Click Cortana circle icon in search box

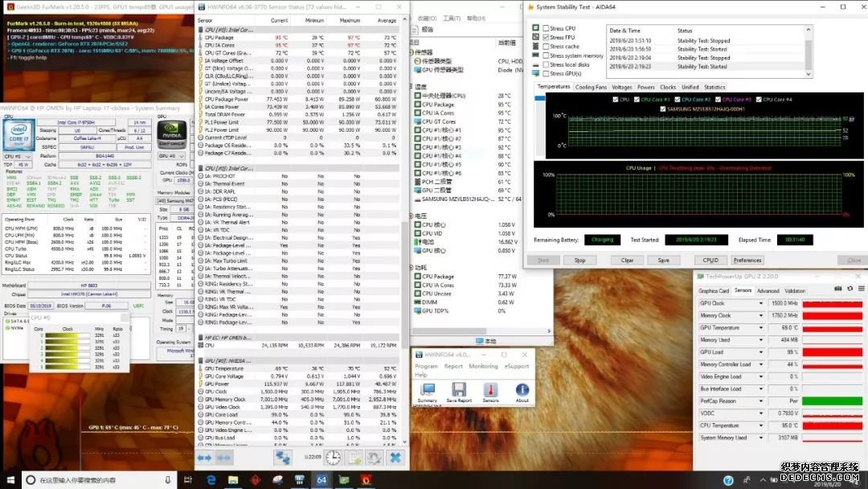point(31,480)
